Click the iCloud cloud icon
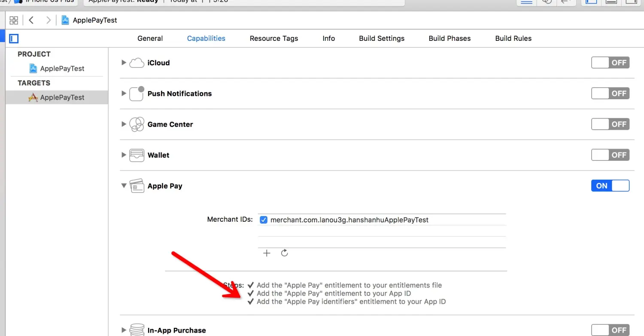The width and height of the screenshot is (644, 336). point(137,63)
